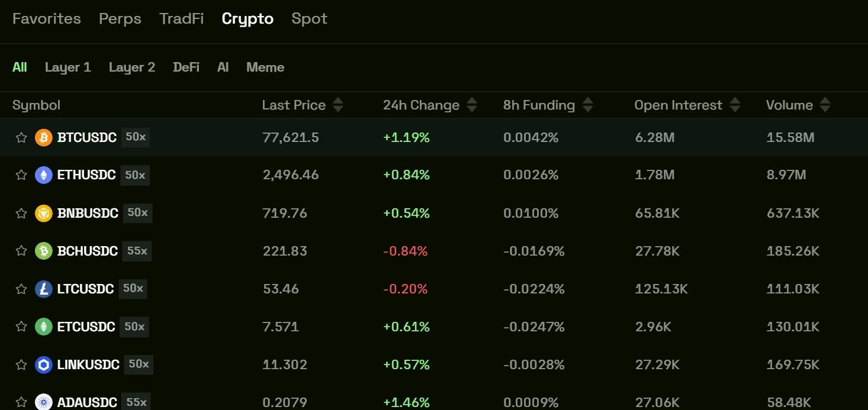The image size is (868, 410).
Task: Filter by Layer 1
Action: pyautogui.click(x=68, y=67)
